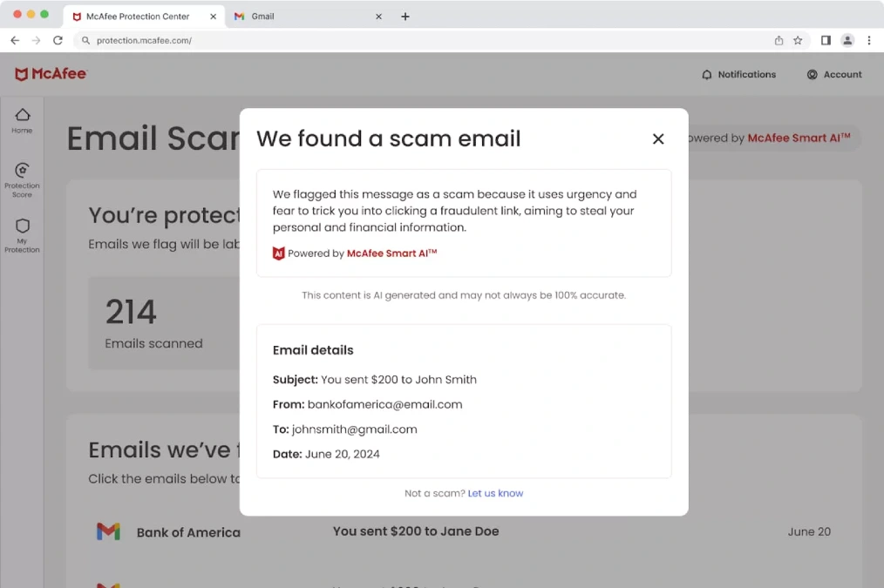The height and width of the screenshot is (588, 884).
Task: Bookmark the page using the star icon
Action: (799, 40)
